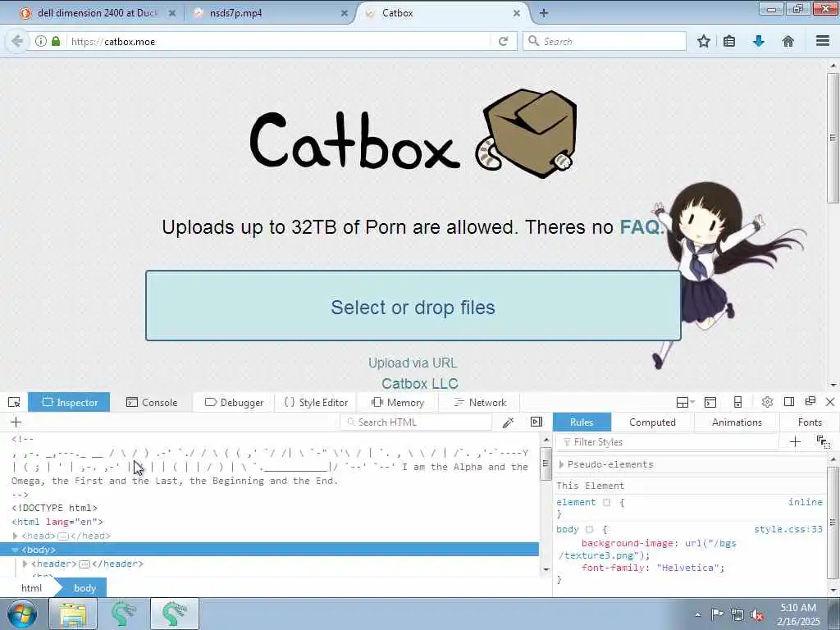Select the Fonts sidebar tab

810,422
